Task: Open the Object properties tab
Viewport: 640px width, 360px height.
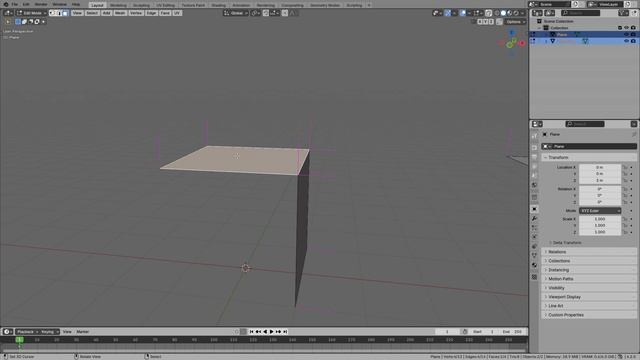Action: (534, 209)
